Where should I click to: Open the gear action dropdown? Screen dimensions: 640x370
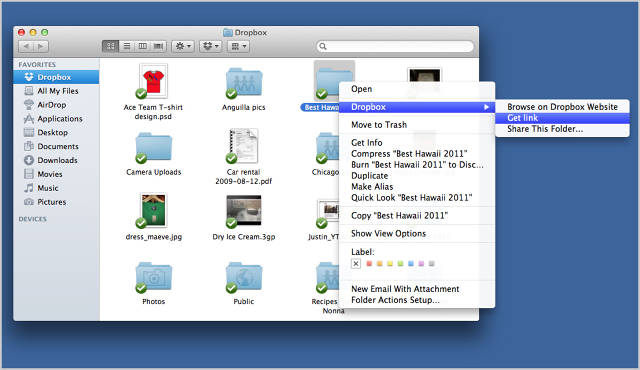[x=183, y=46]
